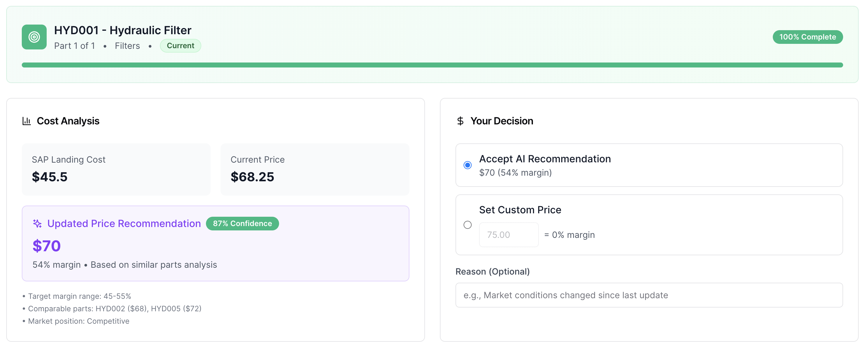
Task: Click the $70 recommended price value
Action: coord(46,246)
